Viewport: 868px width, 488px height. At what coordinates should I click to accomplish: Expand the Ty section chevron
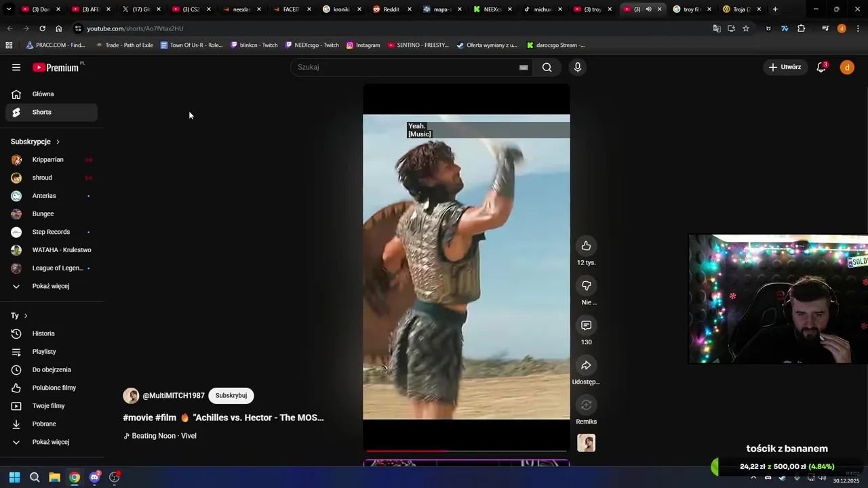coord(26,316)
